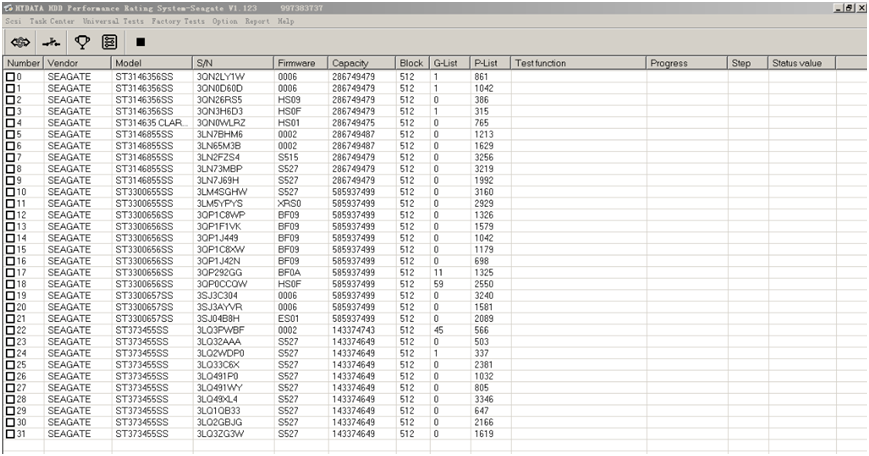Click the Test function column header

(x=578, y=63)
